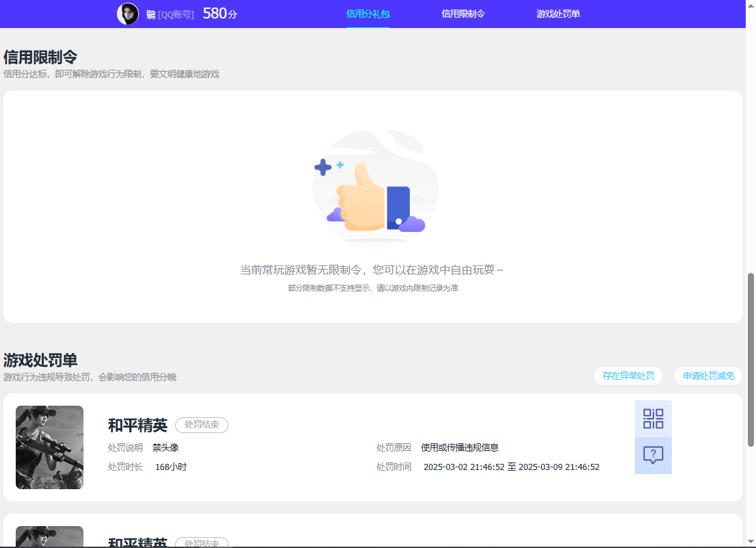Click the user avatar in header

128,14
